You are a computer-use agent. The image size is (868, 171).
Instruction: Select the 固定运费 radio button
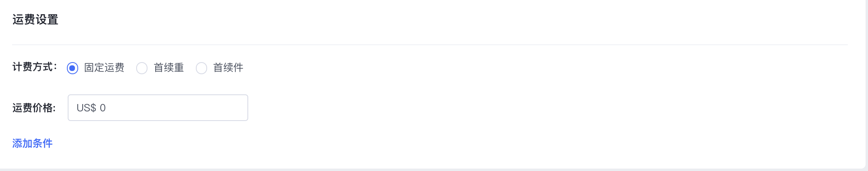pyautogui.click(x=73, y=68)
